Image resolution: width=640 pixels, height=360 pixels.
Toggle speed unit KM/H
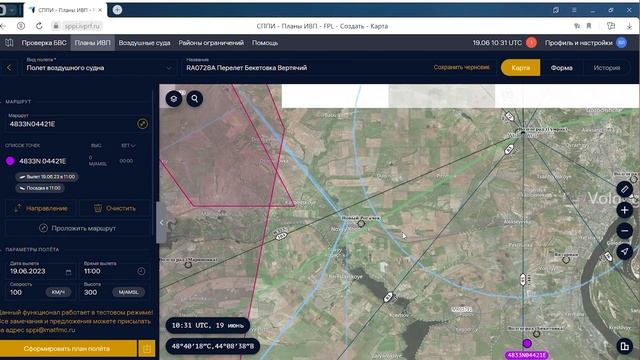(58, 292)
